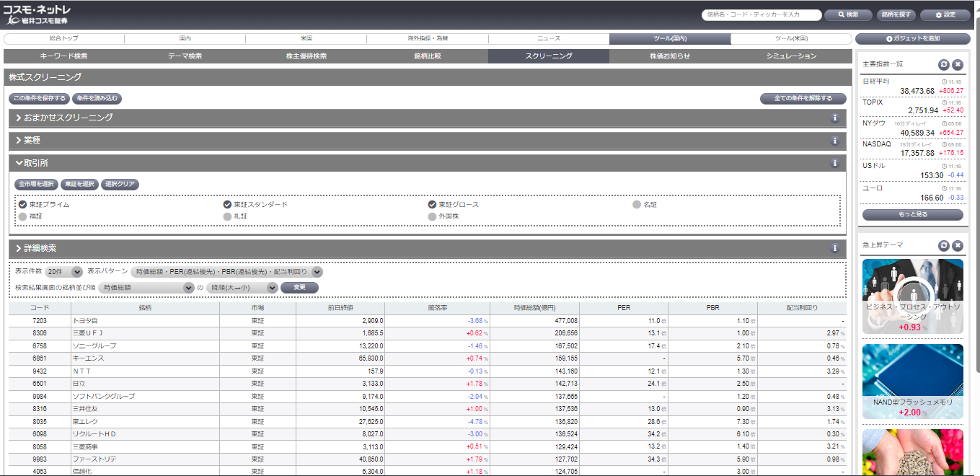980x476 pixels.
Task: Click ソニーグループ stock row name
Action: [94, 346]
